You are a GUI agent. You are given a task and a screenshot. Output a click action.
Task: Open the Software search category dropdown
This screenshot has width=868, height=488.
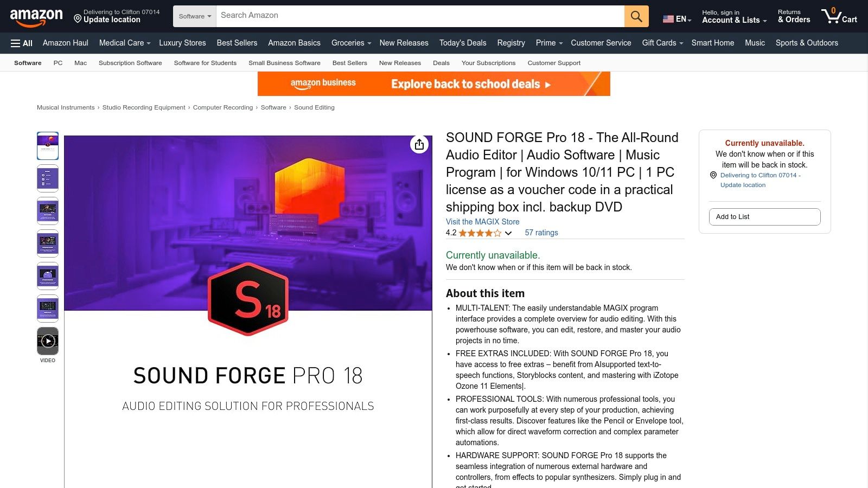click(x=195, y=16)
